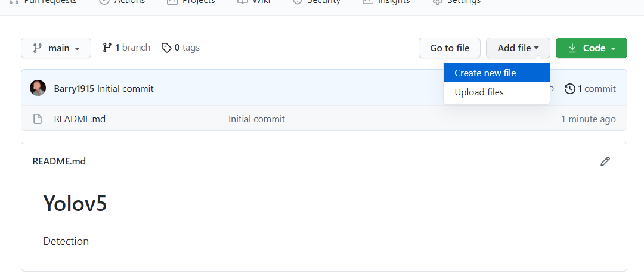Click the tag icon next to 0 tags

coord(166,48)
